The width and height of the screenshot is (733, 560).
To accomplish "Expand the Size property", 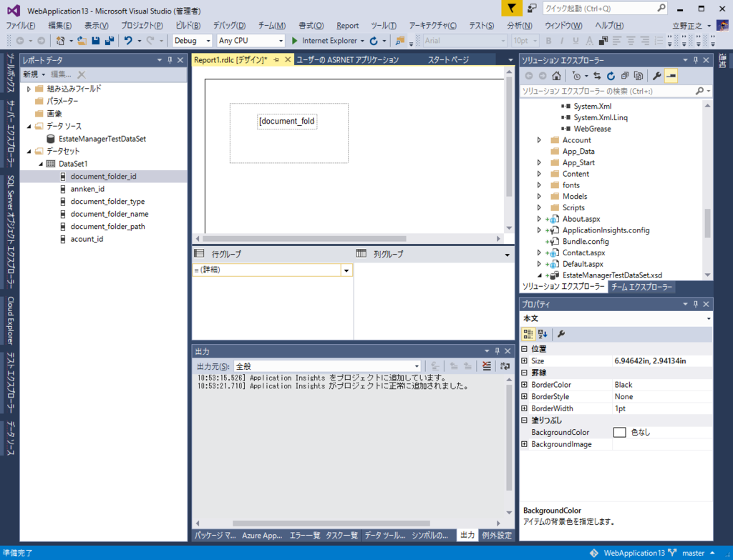I will tap(524, 360).
